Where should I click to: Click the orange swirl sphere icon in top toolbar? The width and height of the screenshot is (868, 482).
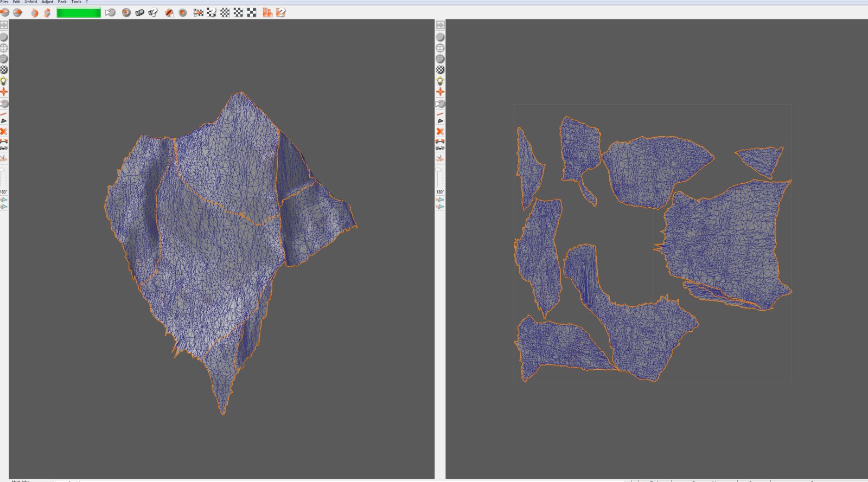[x=126, y=12]
